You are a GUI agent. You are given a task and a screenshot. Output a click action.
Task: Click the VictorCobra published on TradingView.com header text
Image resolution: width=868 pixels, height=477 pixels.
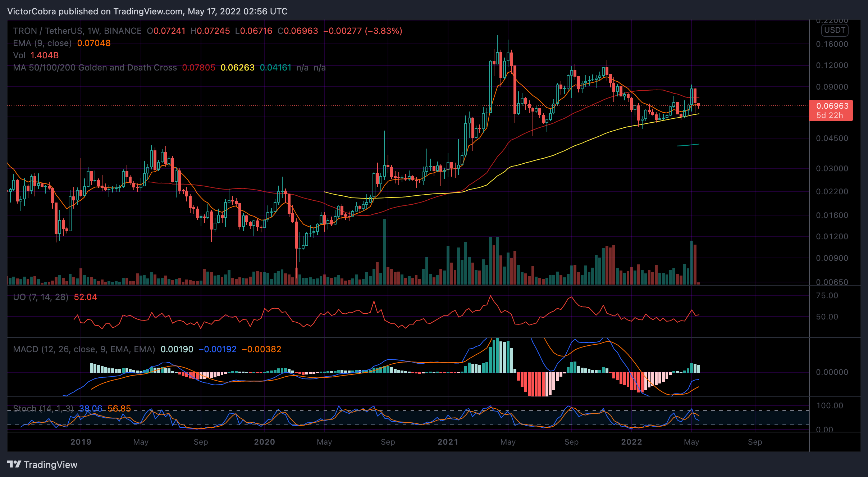point(147,12)
